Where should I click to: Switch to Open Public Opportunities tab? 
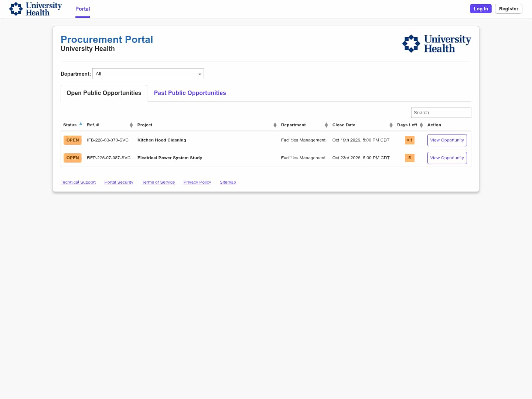104,93
